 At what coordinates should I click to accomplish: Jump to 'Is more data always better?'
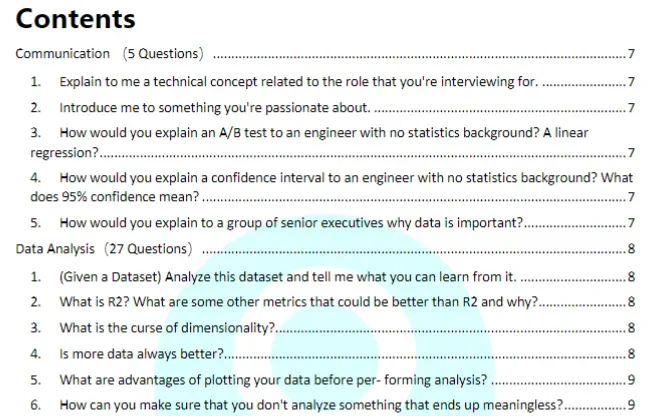coord(142,354)
